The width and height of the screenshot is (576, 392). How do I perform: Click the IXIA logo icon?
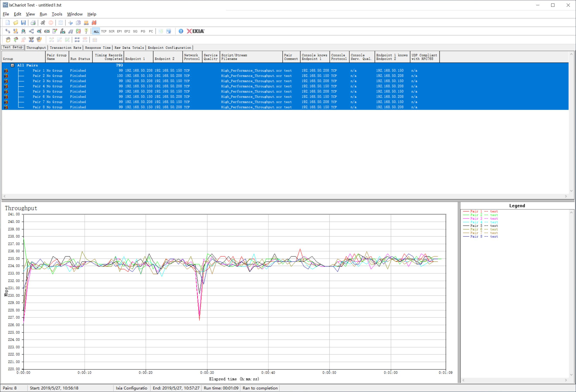[196, 31]
